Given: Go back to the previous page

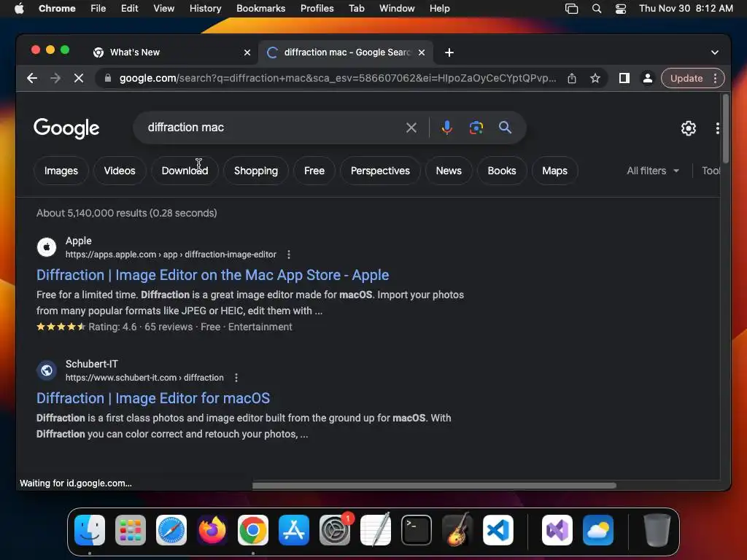Looking at the screenshot, I should (32, 78).
